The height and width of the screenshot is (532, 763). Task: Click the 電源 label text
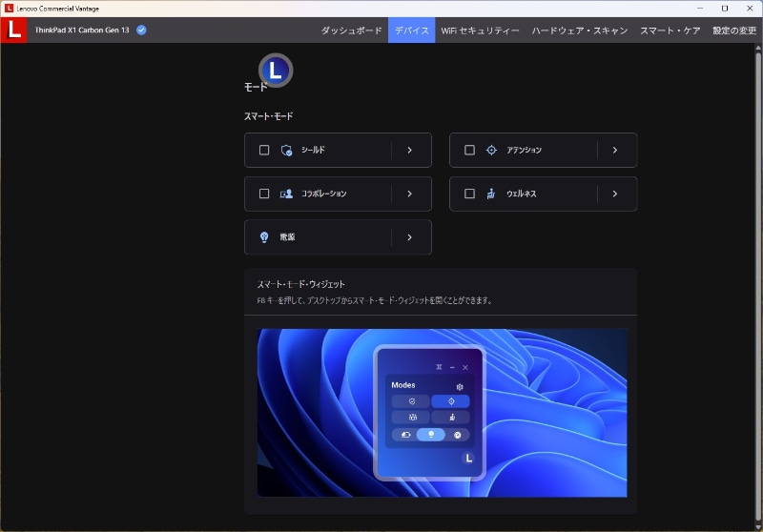tap(287, 237)
